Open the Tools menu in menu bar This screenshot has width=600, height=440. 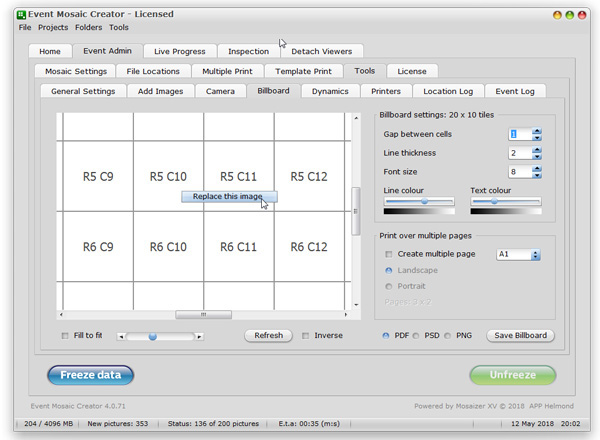coord(119,28)
